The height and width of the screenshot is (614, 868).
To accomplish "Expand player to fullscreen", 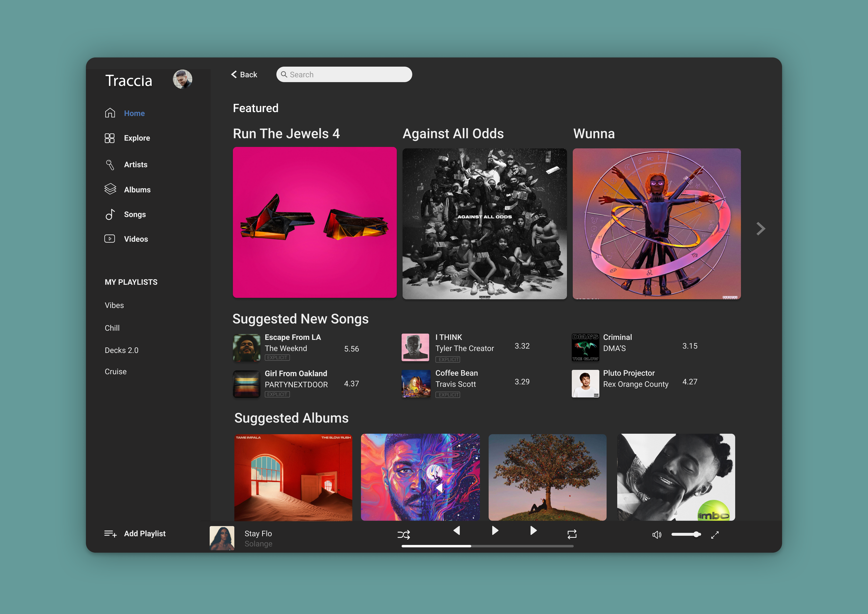I will point(715,535).
